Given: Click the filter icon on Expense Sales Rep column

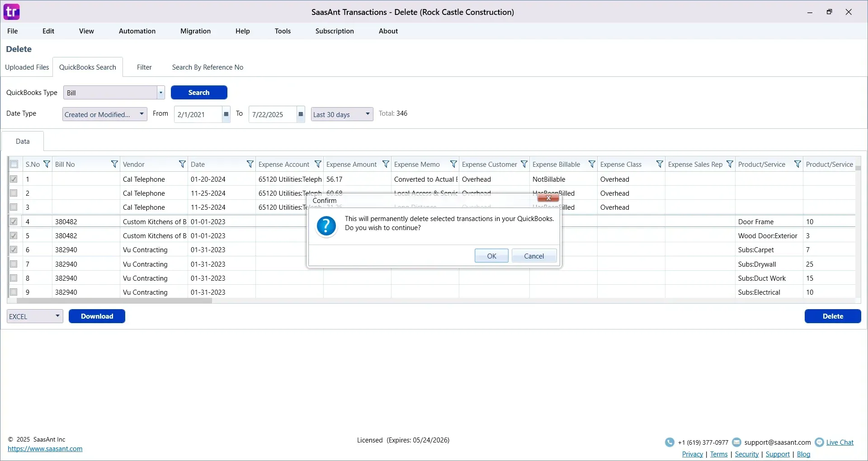Looking at the screenshot, I should [730, 165].
